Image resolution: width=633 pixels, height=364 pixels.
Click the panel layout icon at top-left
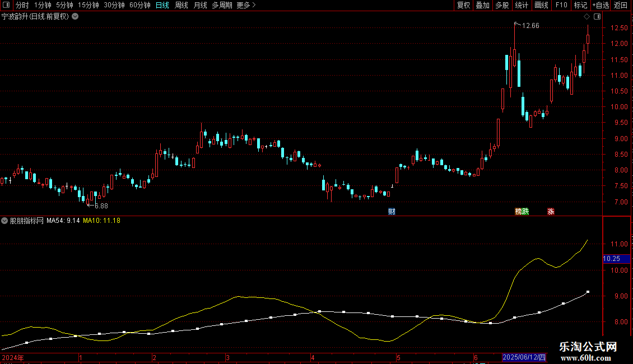pos(6,5)
